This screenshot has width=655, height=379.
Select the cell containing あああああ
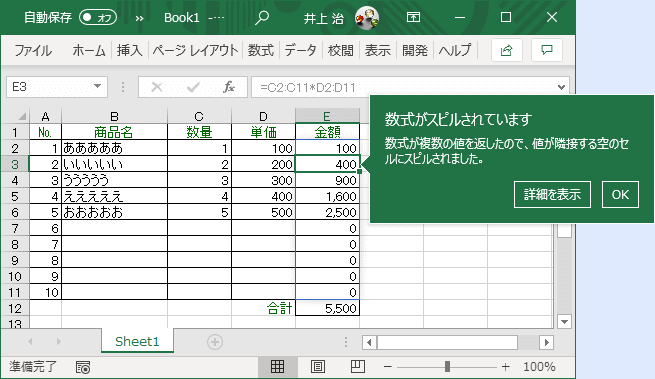114,148
